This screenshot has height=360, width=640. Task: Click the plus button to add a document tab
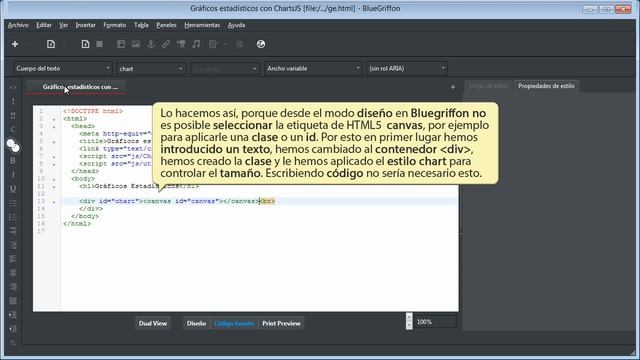[x=453, y=87]
